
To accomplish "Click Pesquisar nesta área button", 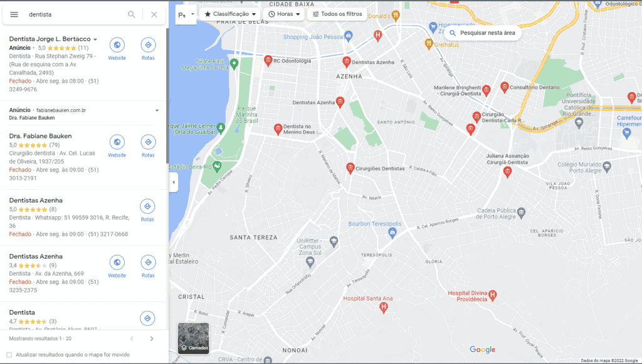I will (x=483, y=33).
